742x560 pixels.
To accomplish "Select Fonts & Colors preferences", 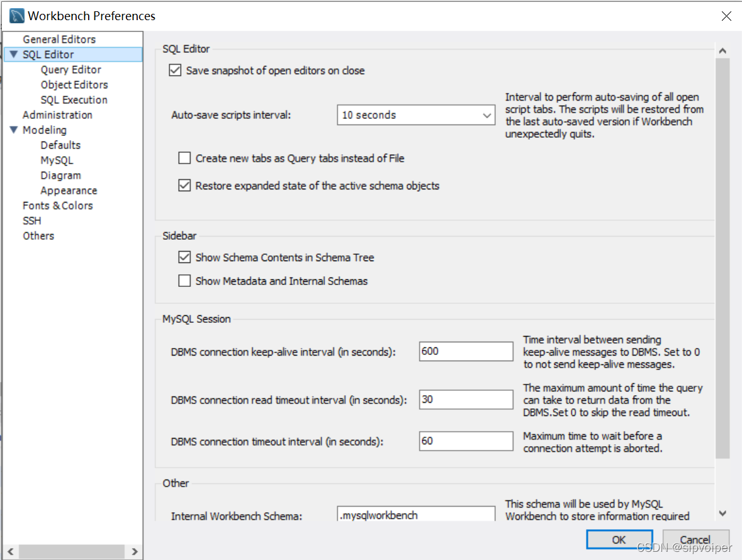I will 58,206.
